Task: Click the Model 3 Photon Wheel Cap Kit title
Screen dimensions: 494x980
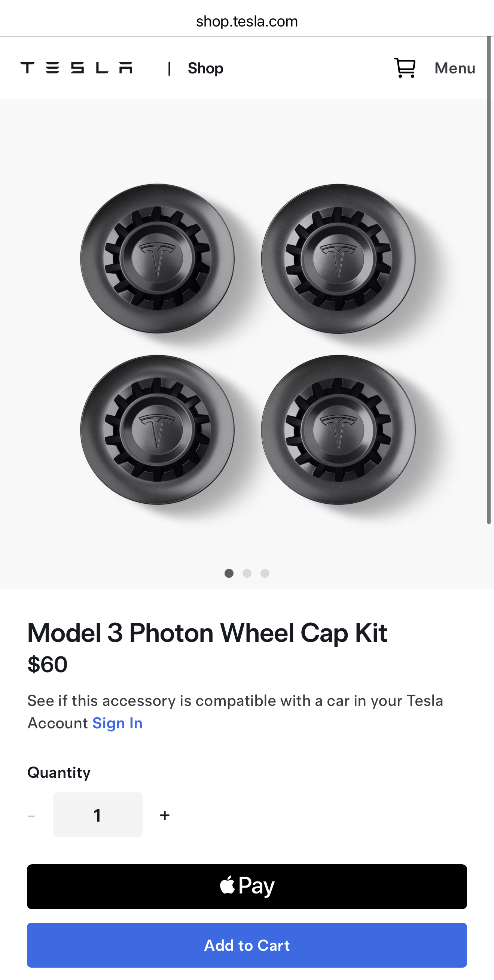Action: 207,633
